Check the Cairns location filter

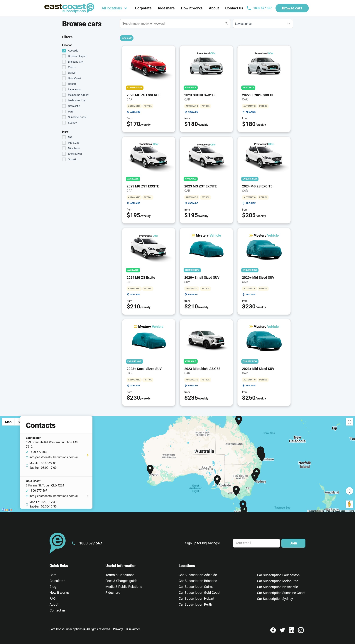[64, 67]
